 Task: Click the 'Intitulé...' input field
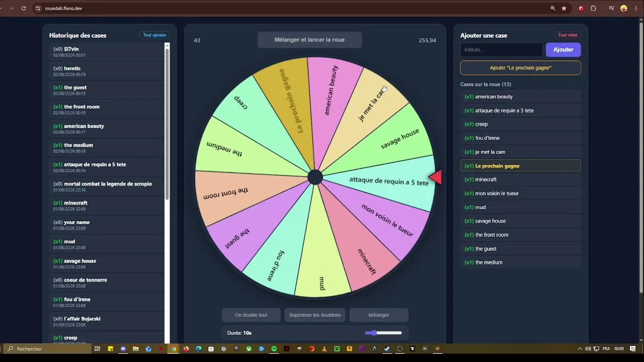click(x=501, y=49)
